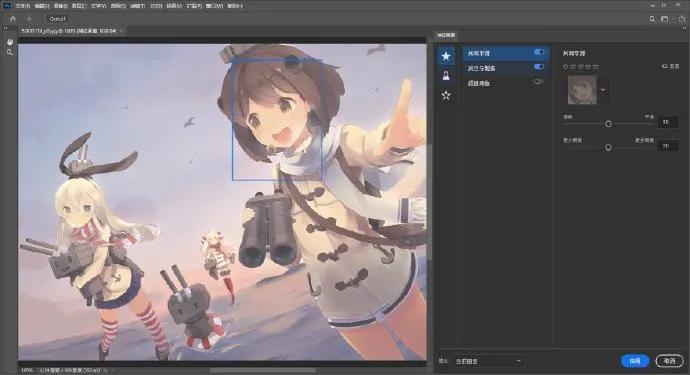Viewport: 690px width, 375px height.
Task: Click the selected face thumbnail preview
Action: pyautogui.click(x=582, y=90)
